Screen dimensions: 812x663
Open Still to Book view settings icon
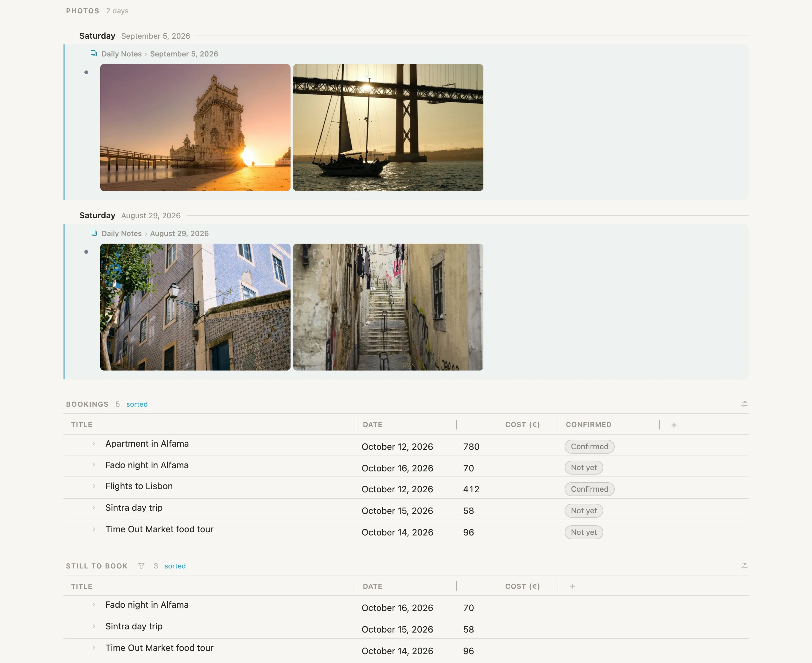pos(744,566)
